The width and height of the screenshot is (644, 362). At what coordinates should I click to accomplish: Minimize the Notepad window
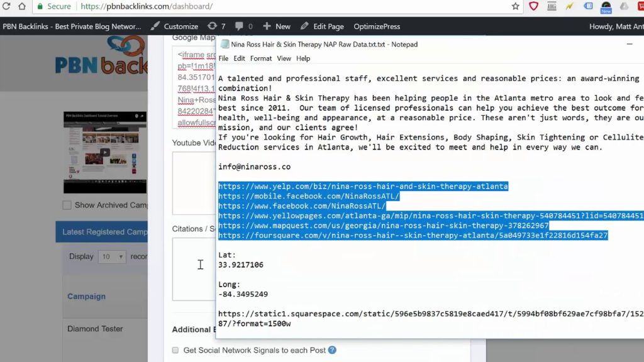629,43
